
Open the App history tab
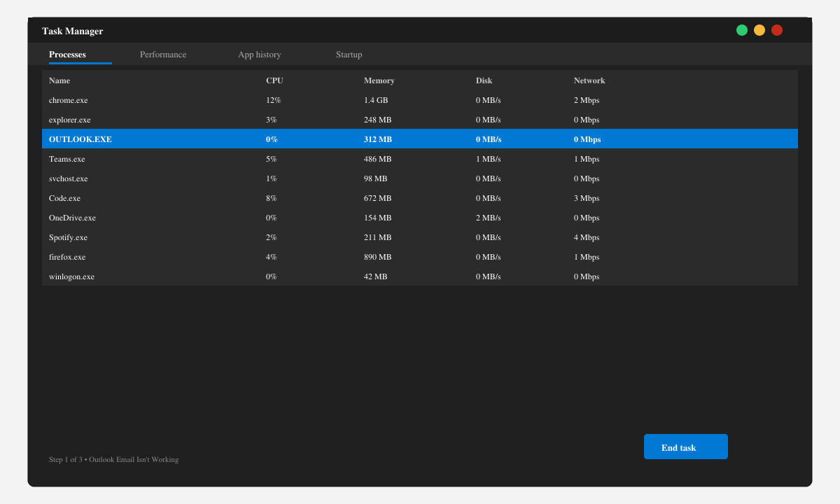[x=259, y=55]
